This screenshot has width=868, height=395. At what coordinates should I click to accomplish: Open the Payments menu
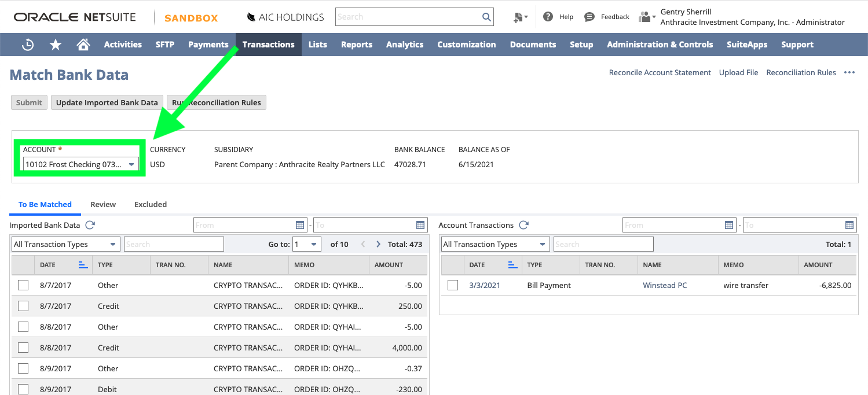(x=208, y=45)
